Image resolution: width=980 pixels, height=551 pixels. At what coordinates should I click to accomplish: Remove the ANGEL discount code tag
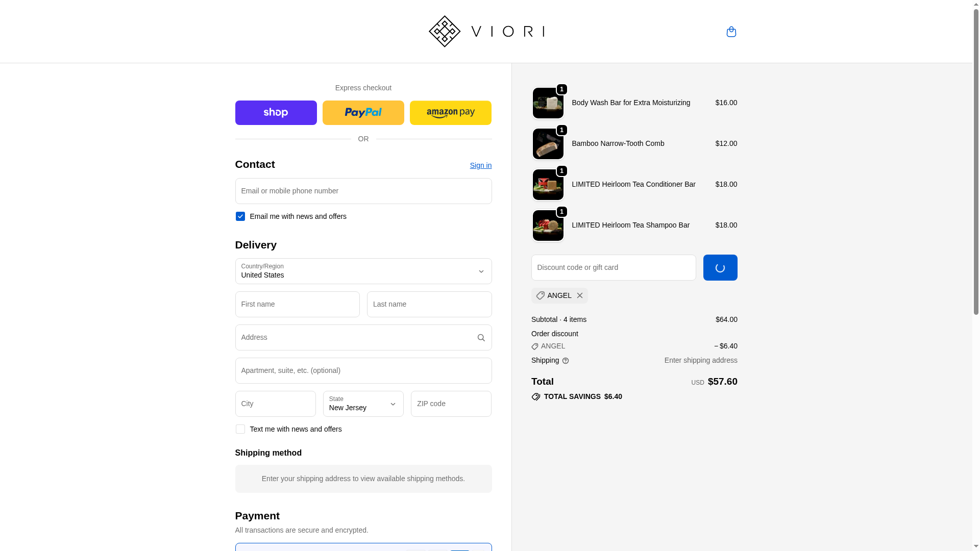click(x=580, y=295)
